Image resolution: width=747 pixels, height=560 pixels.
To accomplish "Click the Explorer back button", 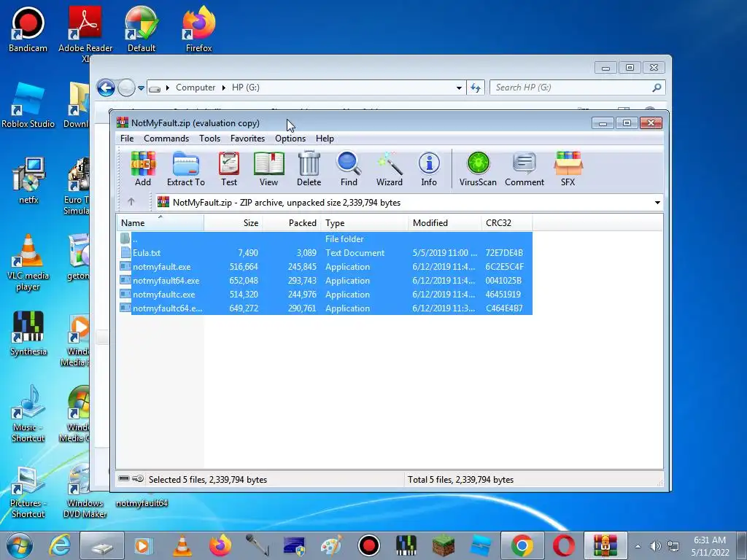I will 106,87.
